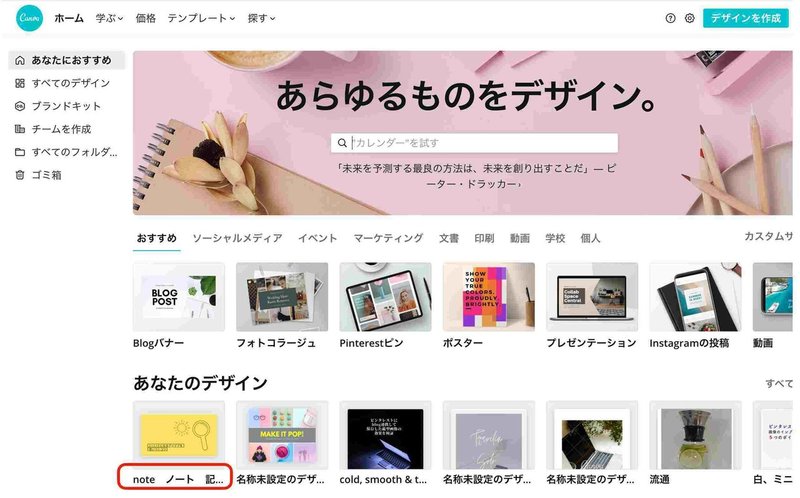
Task: Open the help question mark icon
Action: pos(670,18)
